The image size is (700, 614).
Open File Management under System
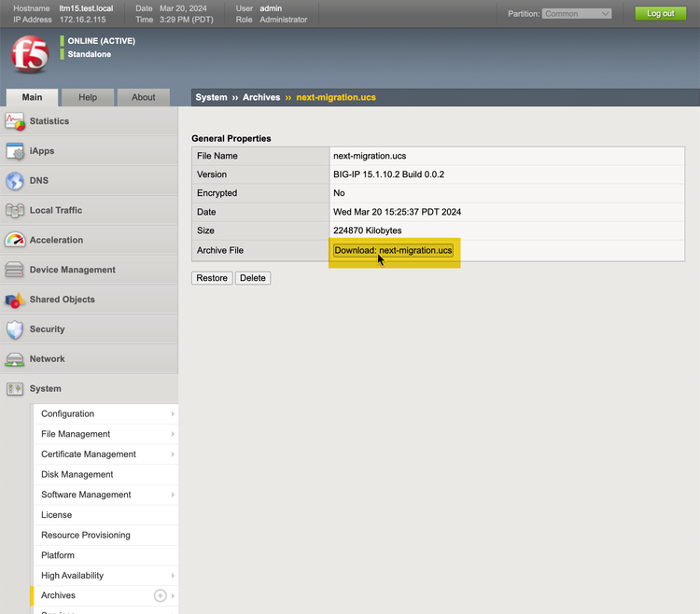coord(76,434)
